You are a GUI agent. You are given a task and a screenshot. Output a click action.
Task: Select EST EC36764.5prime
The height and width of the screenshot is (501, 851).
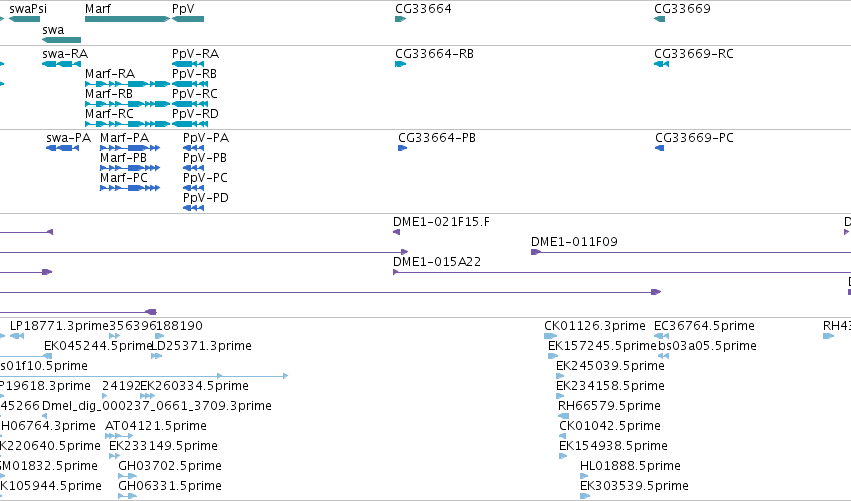(662, 337)
